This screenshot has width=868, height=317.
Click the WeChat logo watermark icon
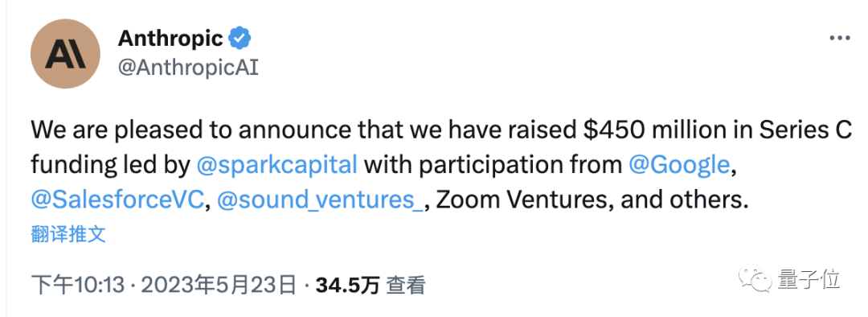753,277
